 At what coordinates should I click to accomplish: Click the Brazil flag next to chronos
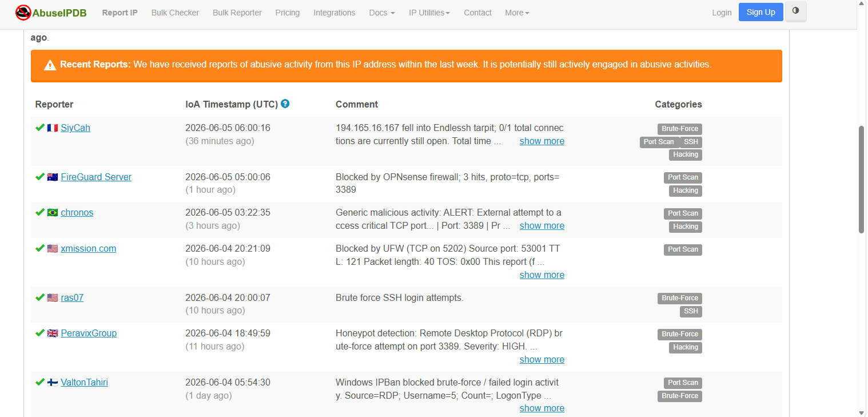(x=53, y=213)
